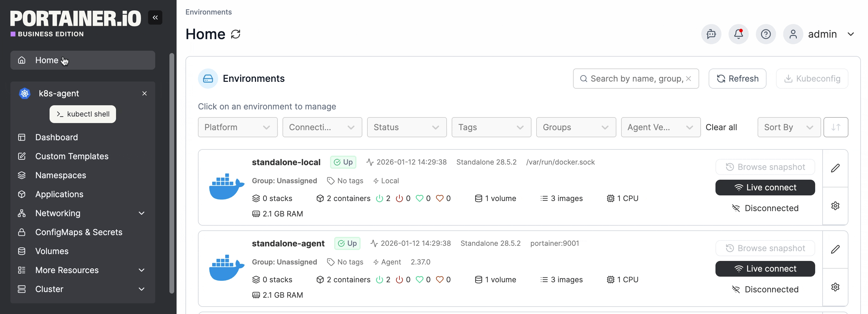
Task: Click the Clear all filters link
Action: point(721,127)
